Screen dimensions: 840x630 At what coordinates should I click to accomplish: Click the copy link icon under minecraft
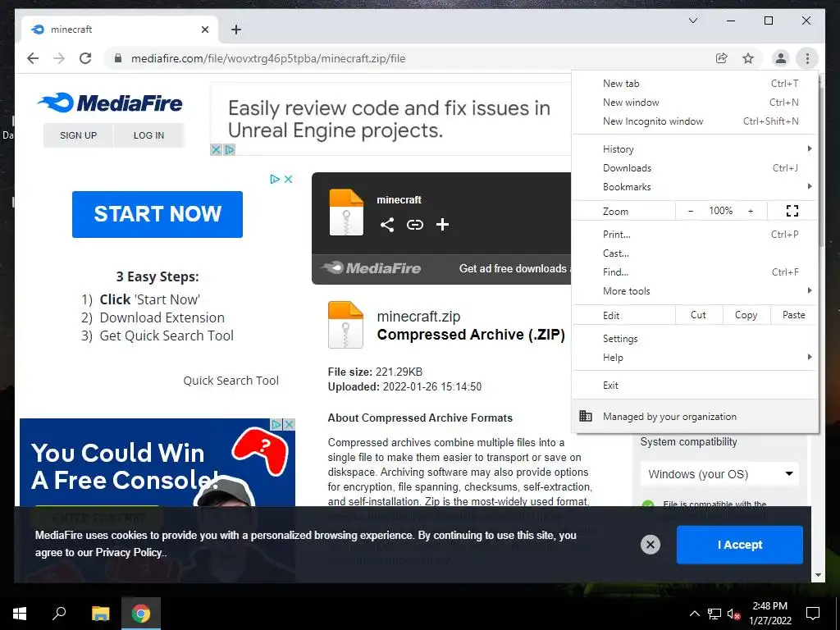[414, 225]
